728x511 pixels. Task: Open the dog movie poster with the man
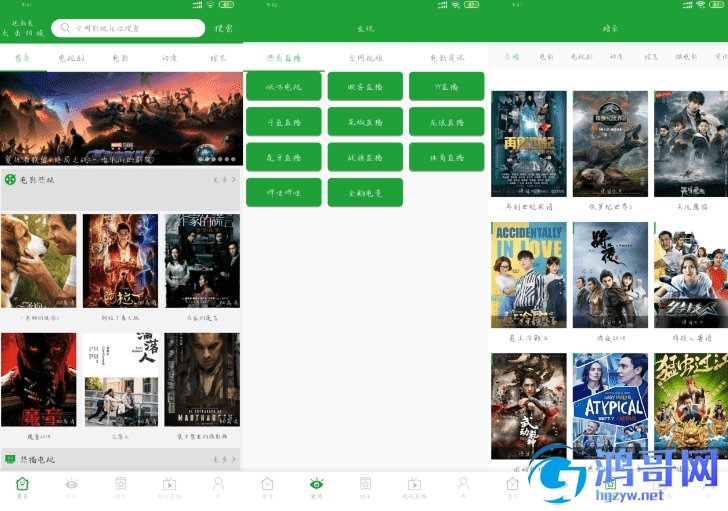[39, 261]
